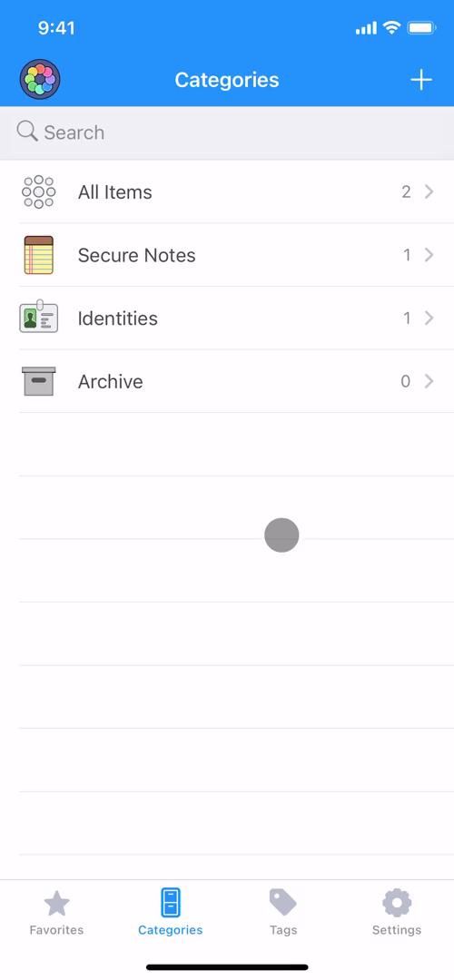Viewport: 454px width, 980px height.
Task: Expand Archive with its chevron
Action: [x=429, y=381]
